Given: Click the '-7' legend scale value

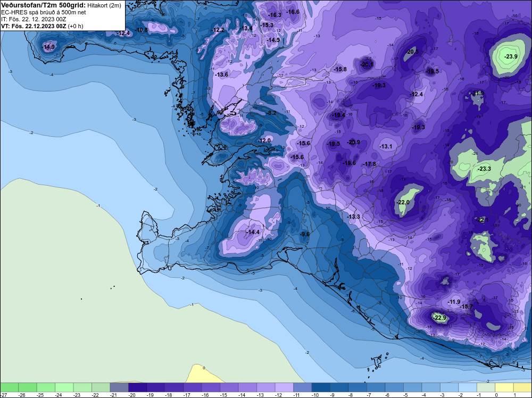Looking at the screenshot, I should (370, 395).
